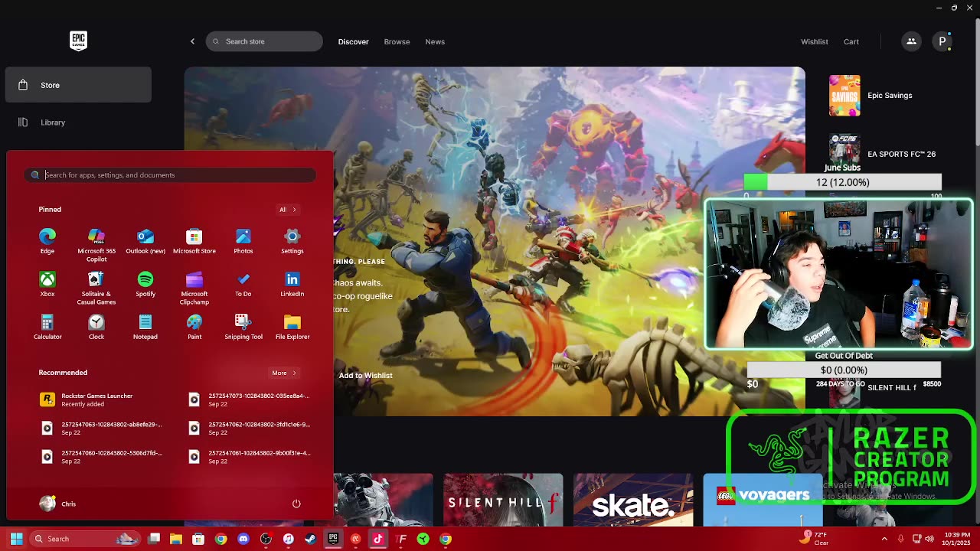Open Task View on the taskbar
This screenshot has height=551, width=980.
point(154,539)
